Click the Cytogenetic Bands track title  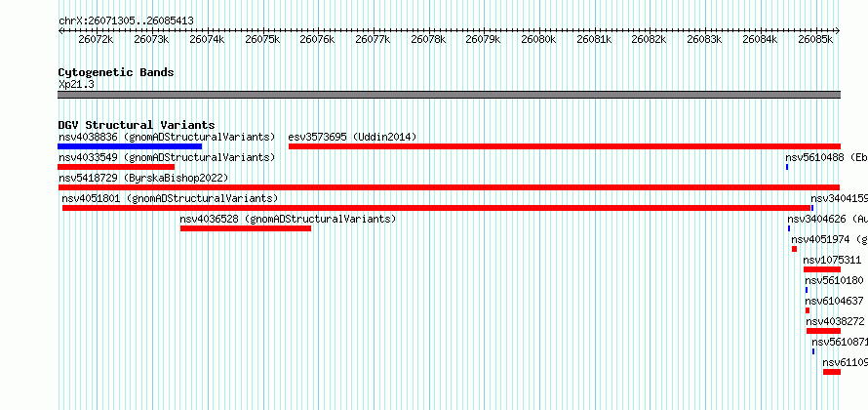[x=116, y=72]
